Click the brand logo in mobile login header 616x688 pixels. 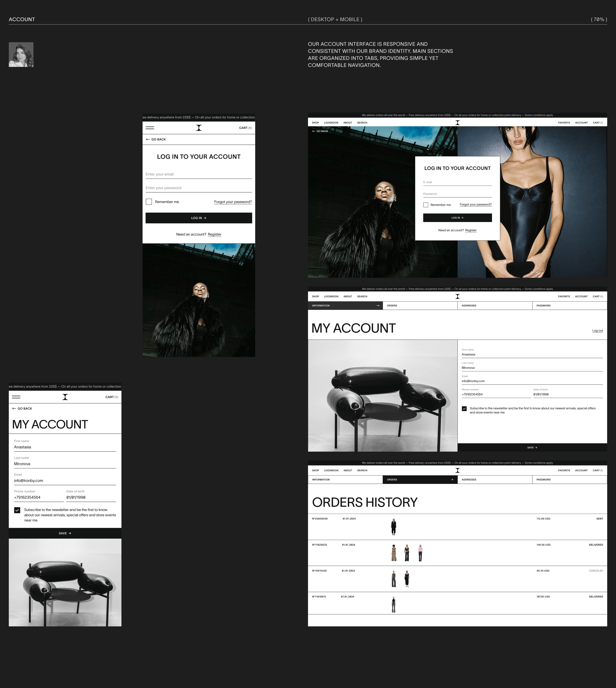[199, 128]
